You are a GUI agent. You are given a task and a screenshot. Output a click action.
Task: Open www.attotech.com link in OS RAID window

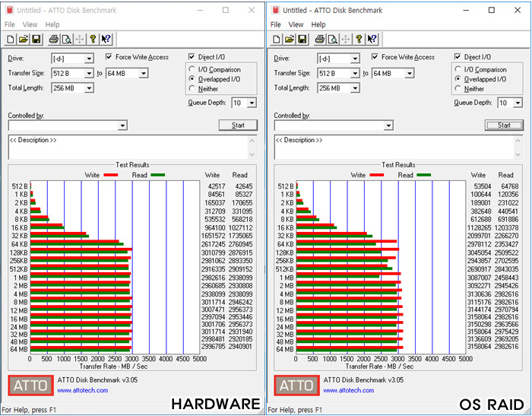(349, 391)
